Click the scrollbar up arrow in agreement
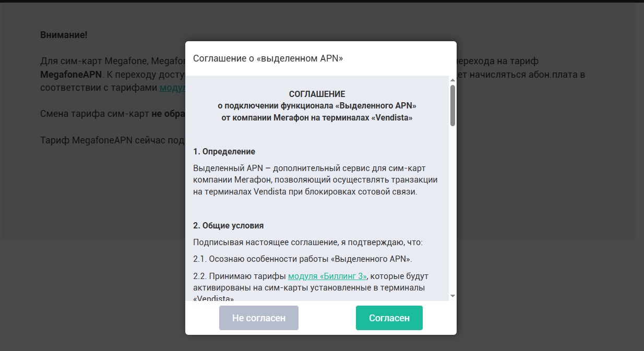Image resolution: width=644 pixels, height=351 pixels. (452, 80)
